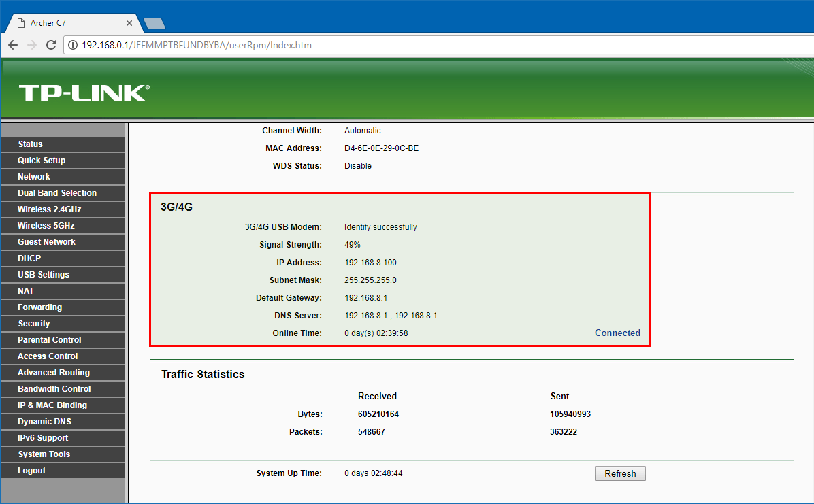Open the Guest Network page

coord(63,242)
